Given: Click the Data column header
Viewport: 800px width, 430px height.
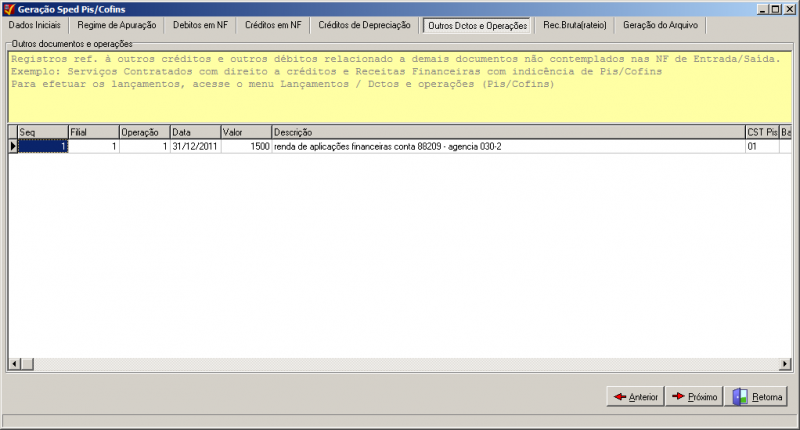Looking at the screenshot, I should (196, 132).
